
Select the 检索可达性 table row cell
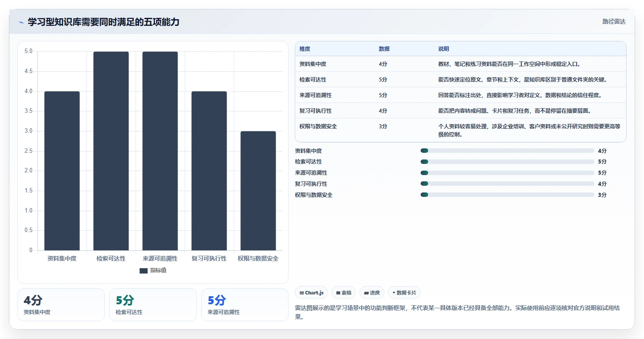click(x=313, y=80)
